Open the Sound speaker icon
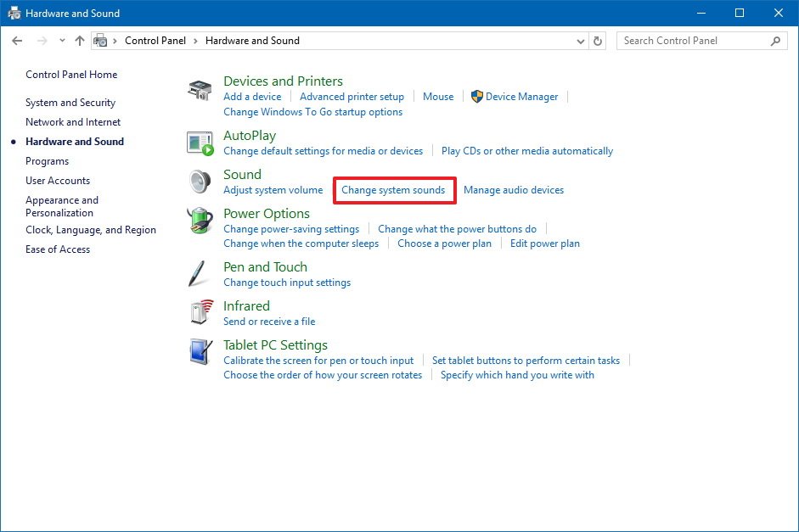Screen dimensions: 799x532 (200, 182)
